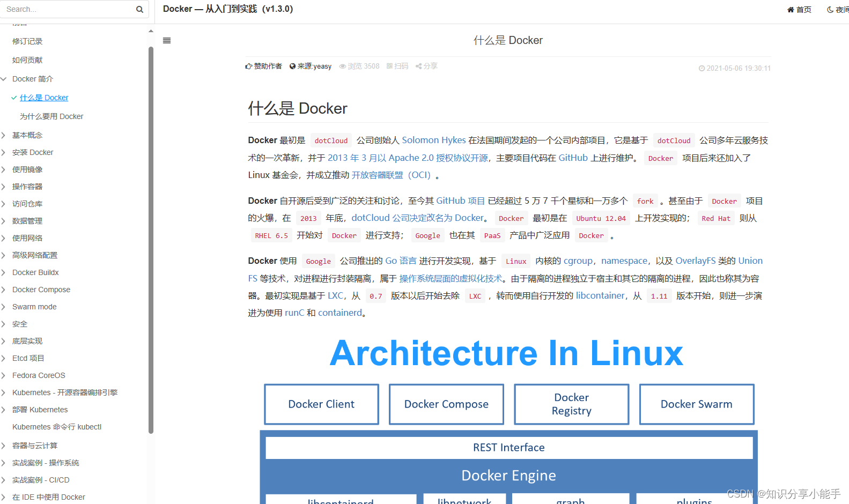Expand the 访问仓库 section
The height and width of the screenshot is (504, 849).
click(4, 204)
